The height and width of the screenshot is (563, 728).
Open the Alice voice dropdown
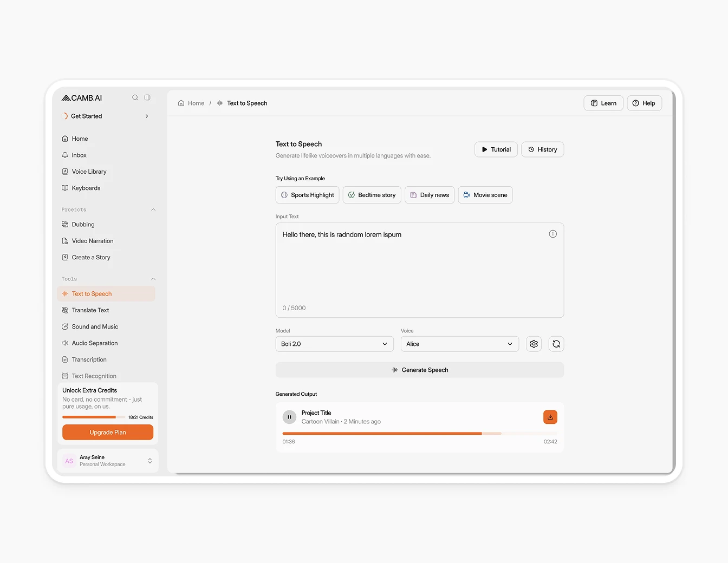pos(459,344)
